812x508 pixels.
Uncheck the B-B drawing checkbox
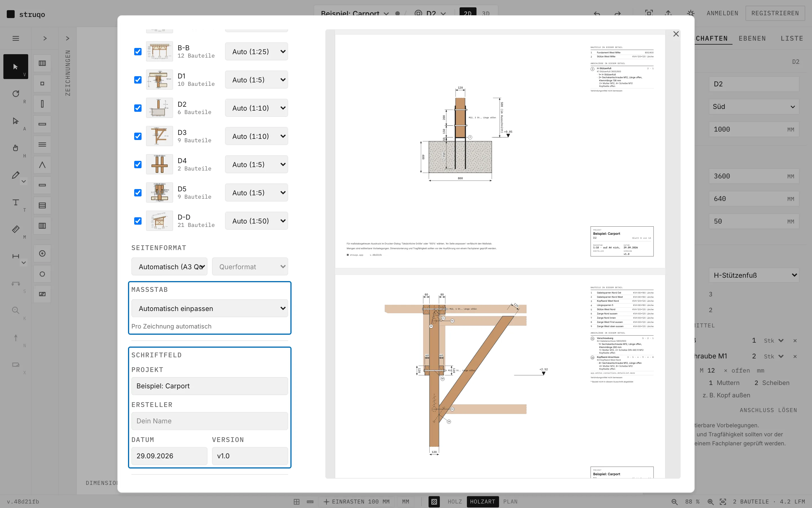coord(138,51)
